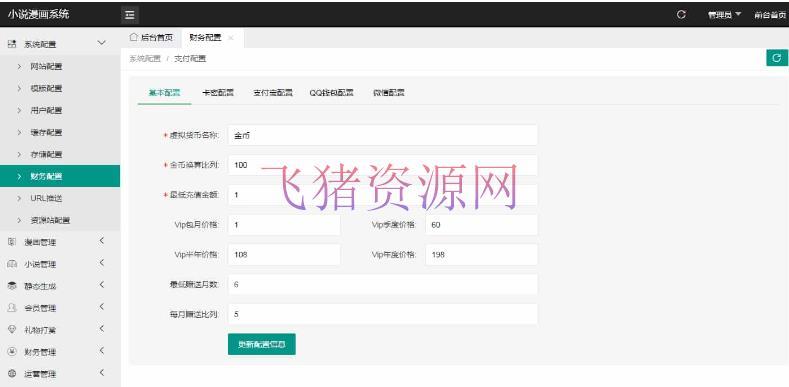Expand the 漫画管理 menu arrow
The height and width of the screenshot is (387, 789).
(x=101, y=241)
